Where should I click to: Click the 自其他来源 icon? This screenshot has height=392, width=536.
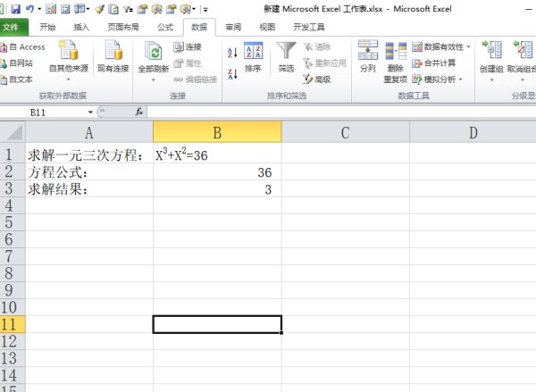(x=69, y=50)
